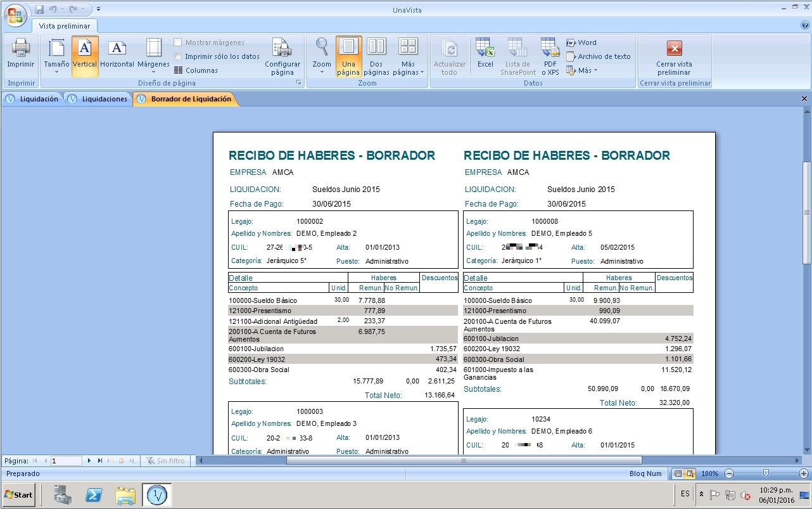Click the Columnas button
The width and height of the screenshot is (812, 509).
(196, 70)
